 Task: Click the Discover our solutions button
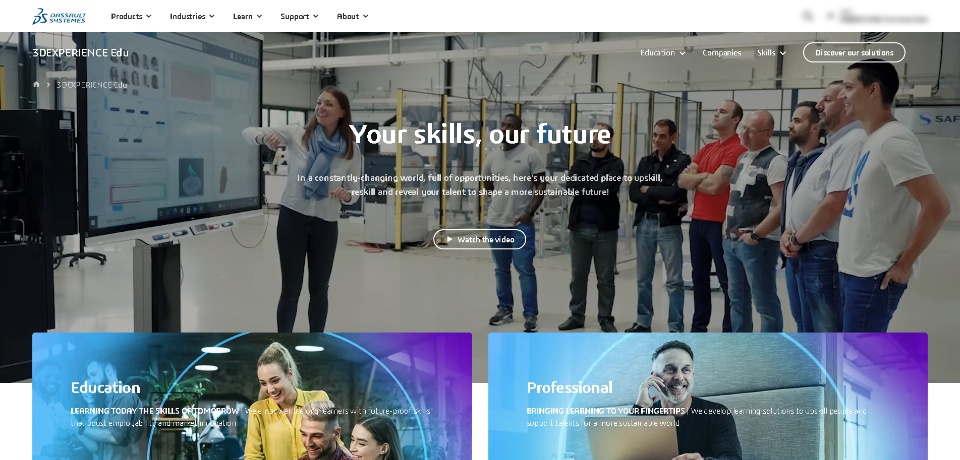pyautogui.click(x=853, y=53)
